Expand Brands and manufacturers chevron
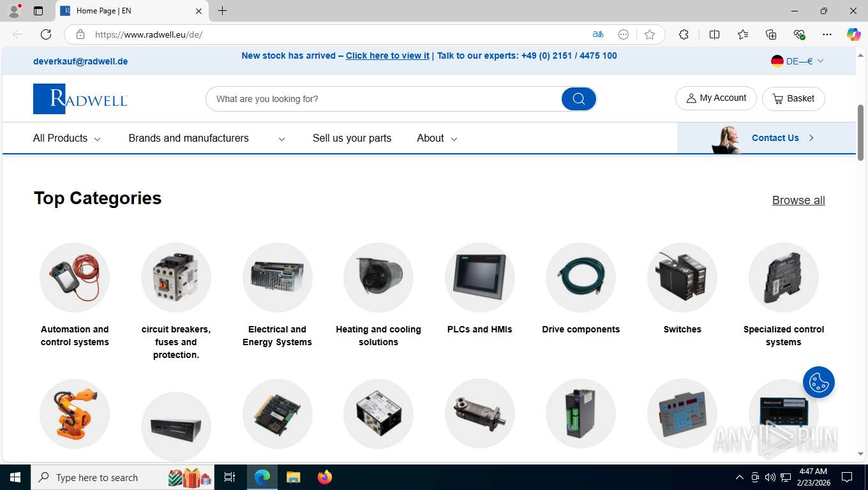This screenshot has height=490, width=868. (281, 139)
